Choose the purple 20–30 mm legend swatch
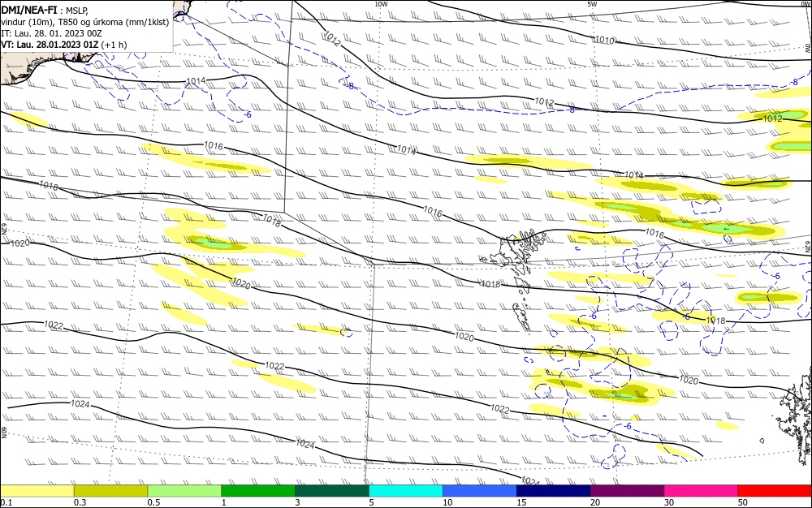812x508 pixels. click(x=627, y=491)
